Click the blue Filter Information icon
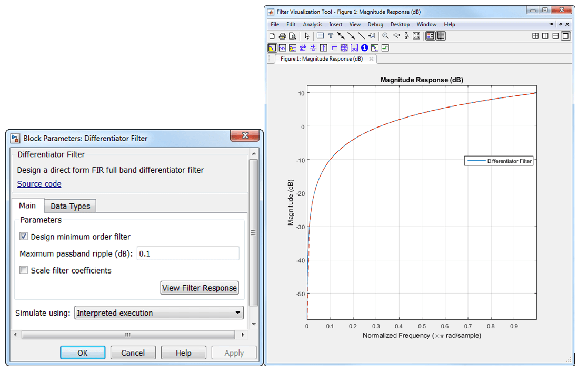588x371 pixels. click(364, 47)
